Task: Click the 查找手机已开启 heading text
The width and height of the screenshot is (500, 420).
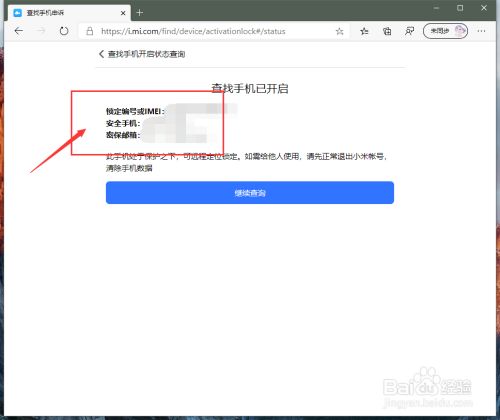Action: tap(250, 88)
